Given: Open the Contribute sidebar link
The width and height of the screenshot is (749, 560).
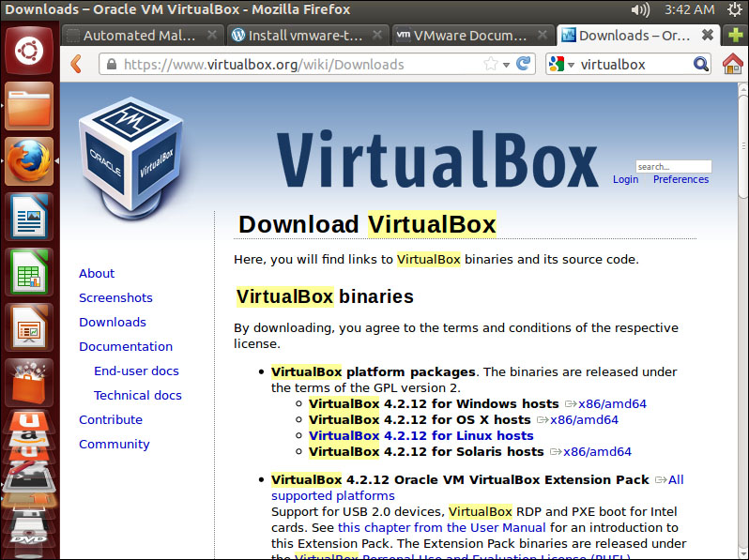Looking at the screenshot, I should (x=111, y=419).
